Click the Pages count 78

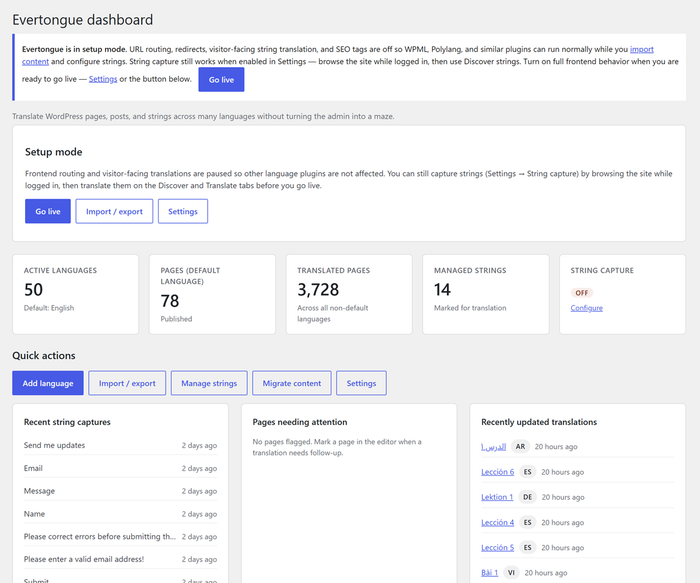[x=170, y=301]
